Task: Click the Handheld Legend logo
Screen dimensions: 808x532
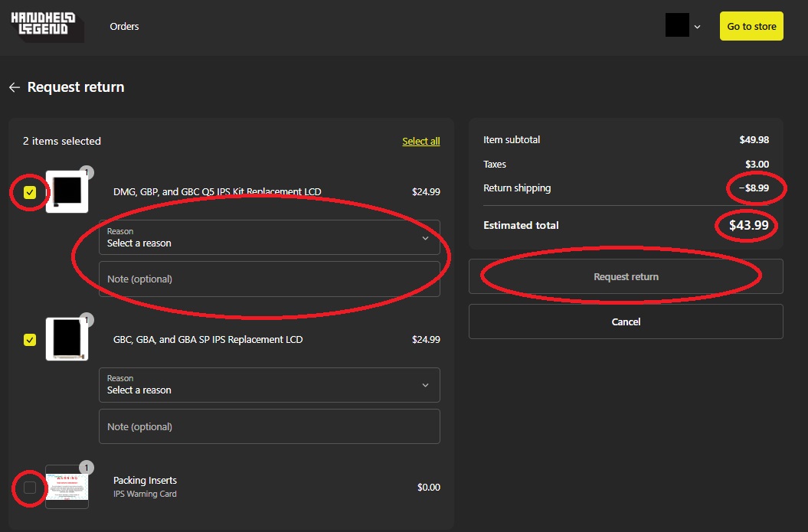Action: (47, 26)
